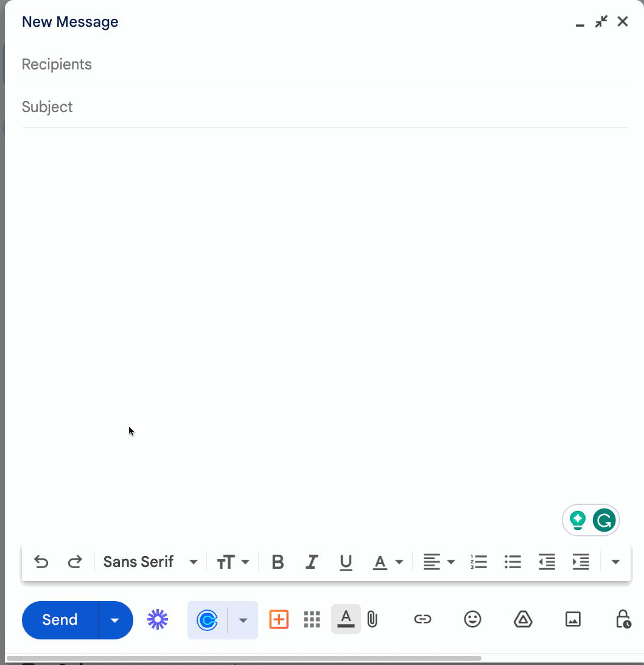
Task: Click the redo arrow in formatting toolbar
Action: click(75, 561)
